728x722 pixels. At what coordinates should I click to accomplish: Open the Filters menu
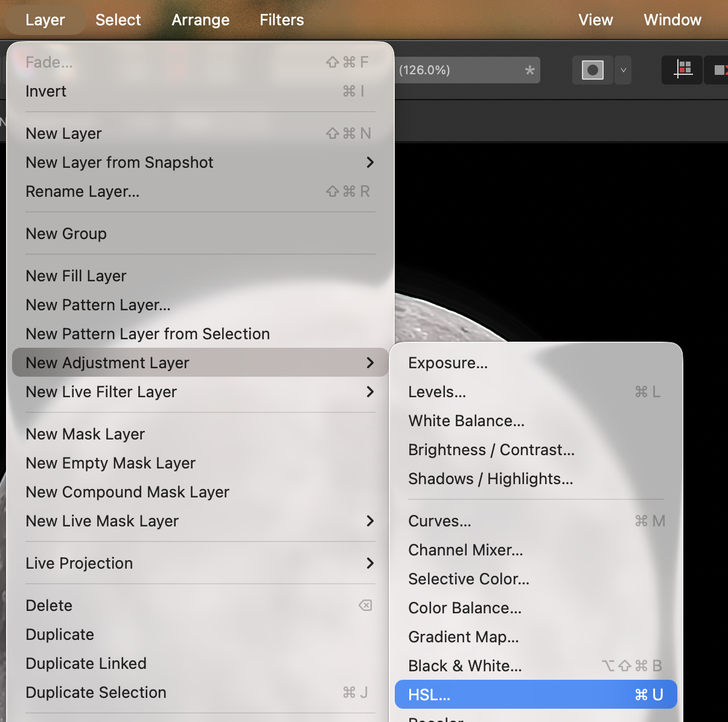coord(281,20)
